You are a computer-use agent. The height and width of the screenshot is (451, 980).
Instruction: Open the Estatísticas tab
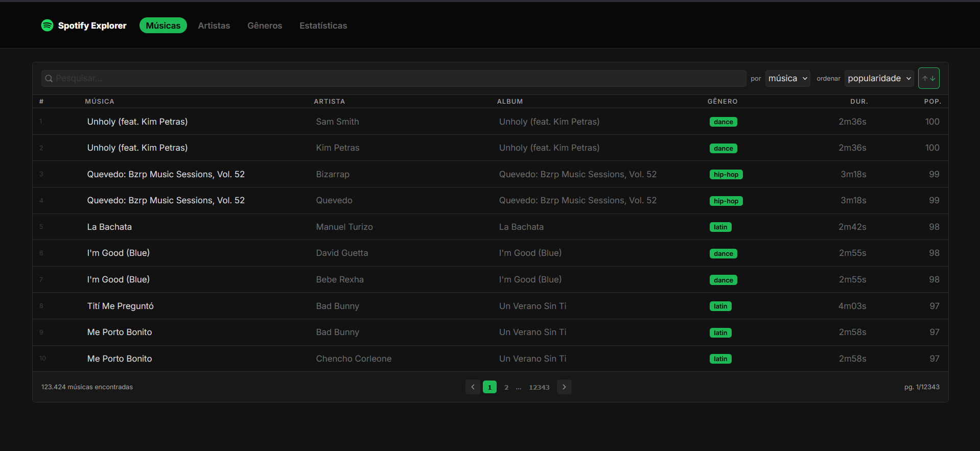point(323,26)
